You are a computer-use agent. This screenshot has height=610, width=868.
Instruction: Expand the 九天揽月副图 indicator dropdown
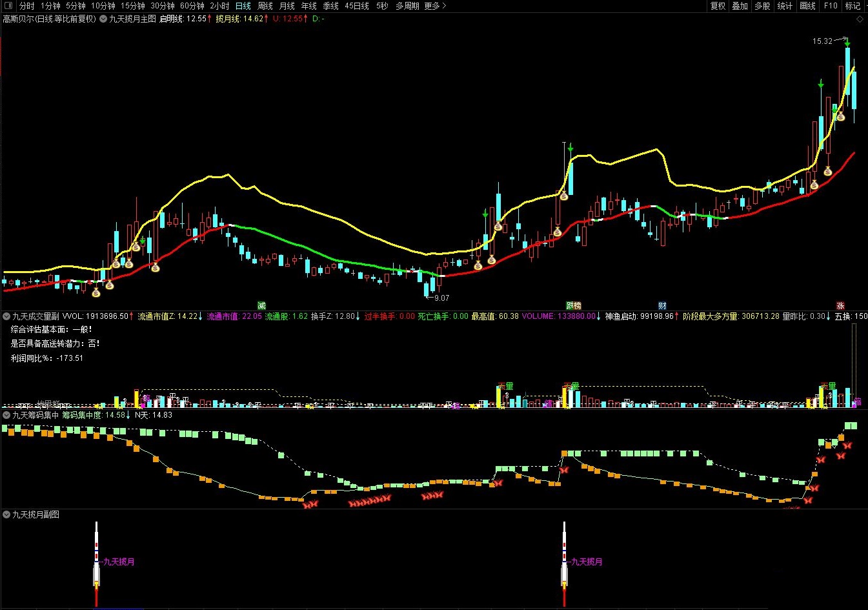tap(6, 514)
